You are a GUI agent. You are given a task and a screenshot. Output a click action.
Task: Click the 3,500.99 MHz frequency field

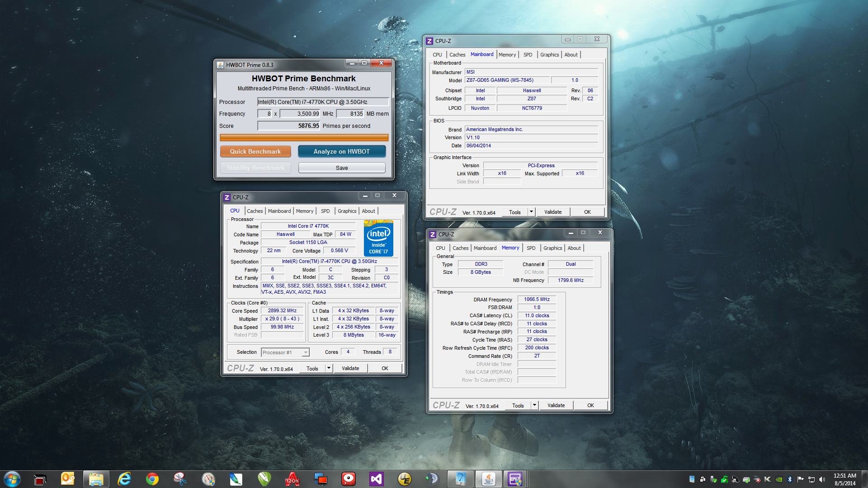click(300, 113)
